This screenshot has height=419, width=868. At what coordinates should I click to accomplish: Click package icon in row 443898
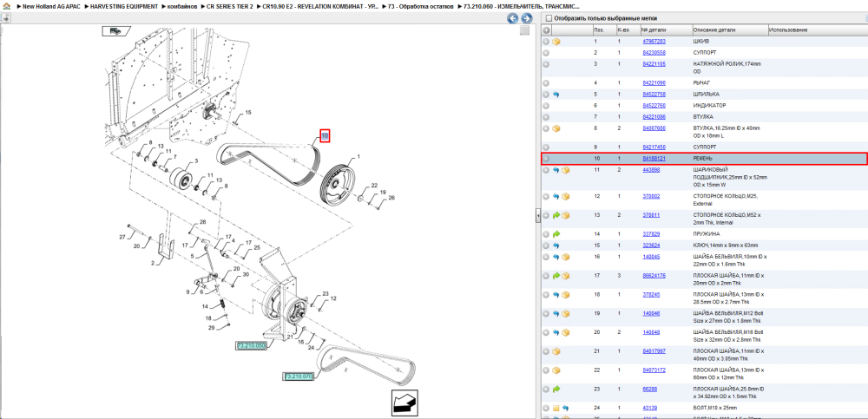(565, 170)
